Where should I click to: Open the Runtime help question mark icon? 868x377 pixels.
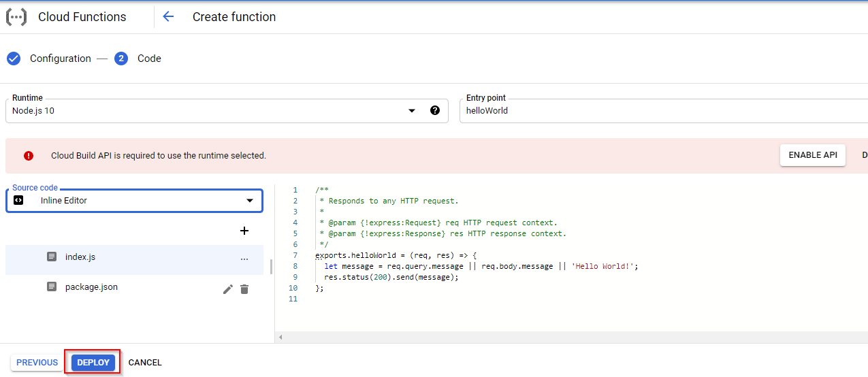[x=435, y=110]
